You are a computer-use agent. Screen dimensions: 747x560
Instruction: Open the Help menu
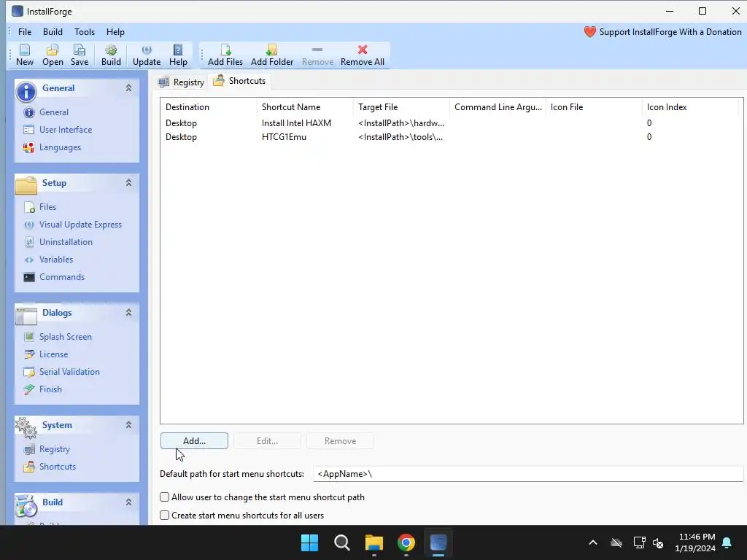click(115, 32)
